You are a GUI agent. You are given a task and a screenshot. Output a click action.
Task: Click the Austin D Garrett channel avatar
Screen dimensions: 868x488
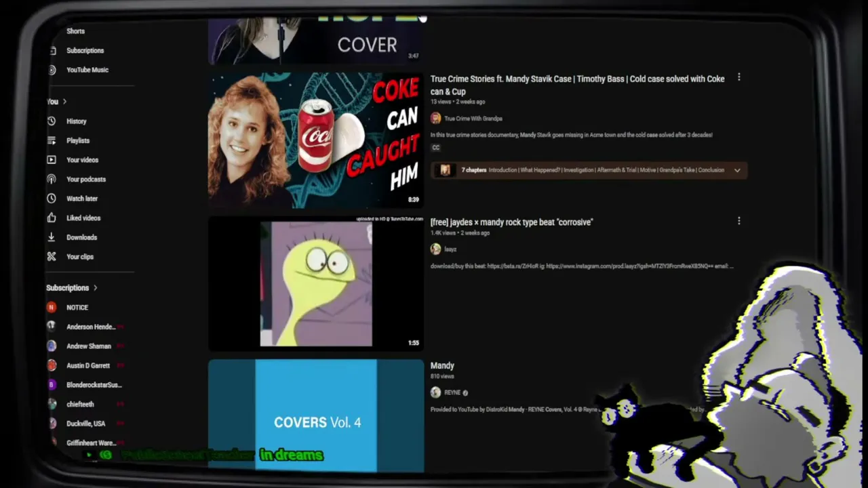click(52, 365)
